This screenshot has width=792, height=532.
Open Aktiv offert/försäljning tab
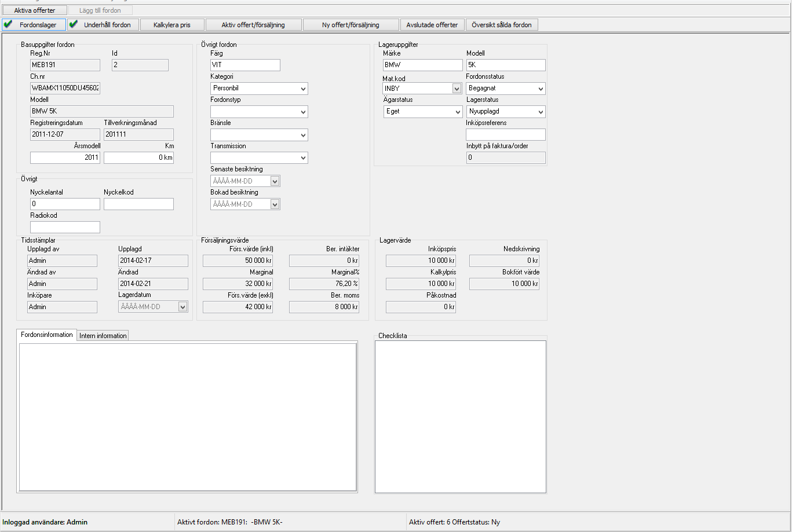point(254,25)
